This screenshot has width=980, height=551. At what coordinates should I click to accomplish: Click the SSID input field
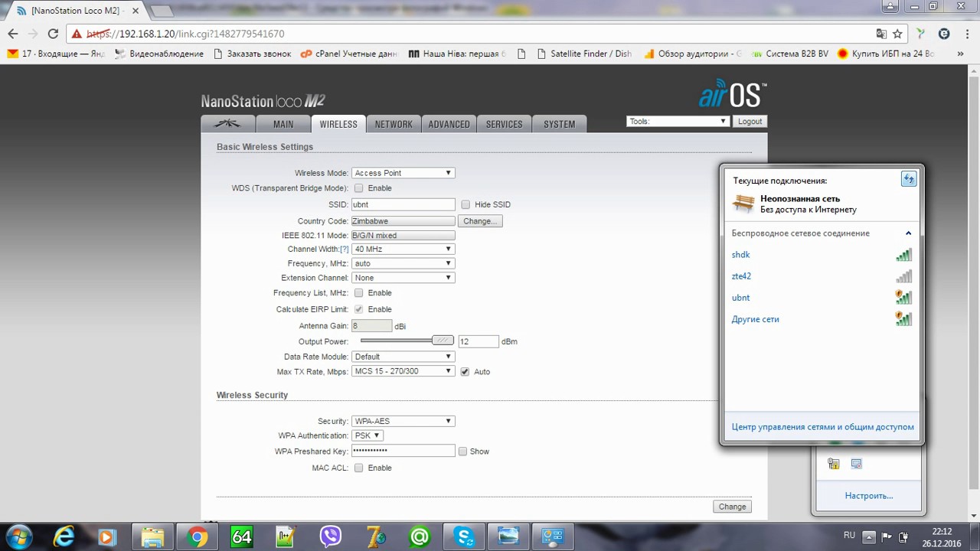click(x=403, y=204)
